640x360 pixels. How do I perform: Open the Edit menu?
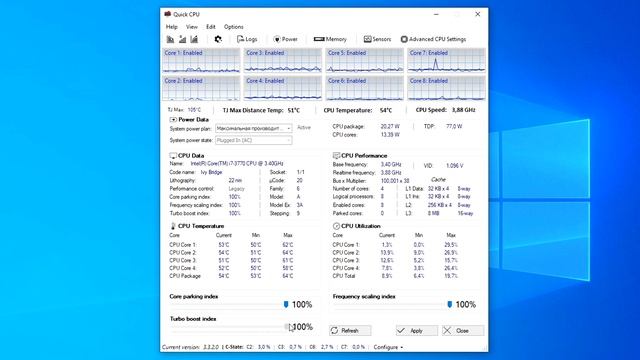(x=211, y=27)
